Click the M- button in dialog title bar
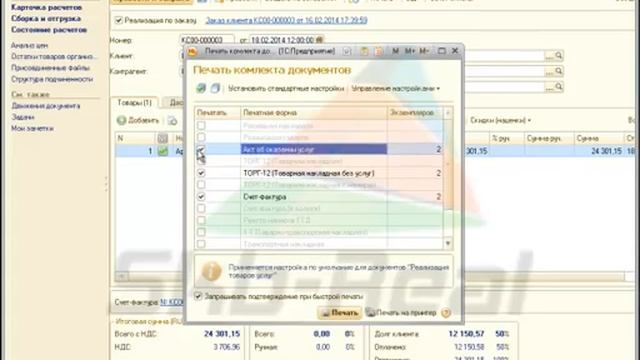 (424, 51)
